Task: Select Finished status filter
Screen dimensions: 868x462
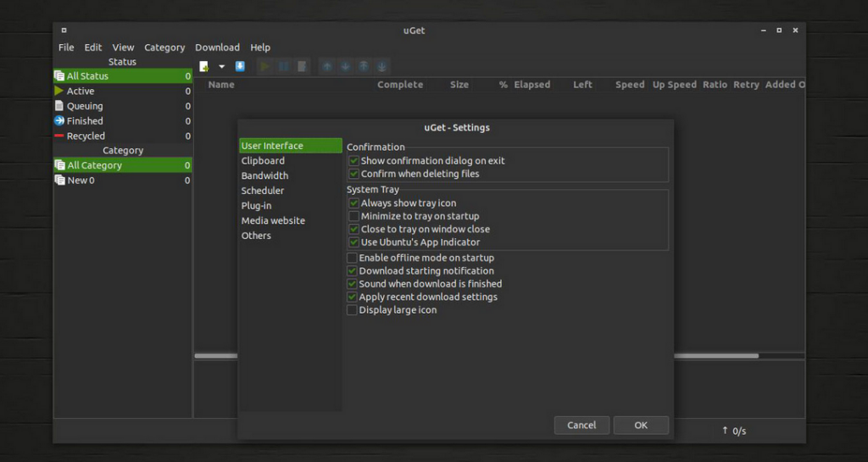Action: (x=123, y=120)
